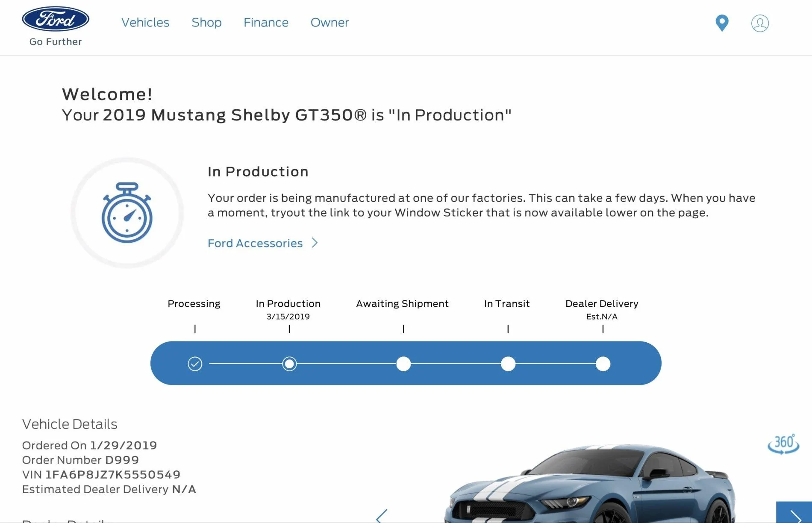The image size is (812, 523).
Task: Click the Order Number D999 line
Action: pos(80,460)
